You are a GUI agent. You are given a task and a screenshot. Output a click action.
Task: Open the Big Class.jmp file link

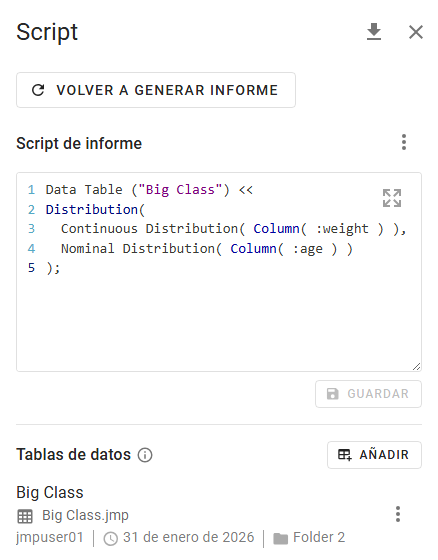[x=85, y=515]
